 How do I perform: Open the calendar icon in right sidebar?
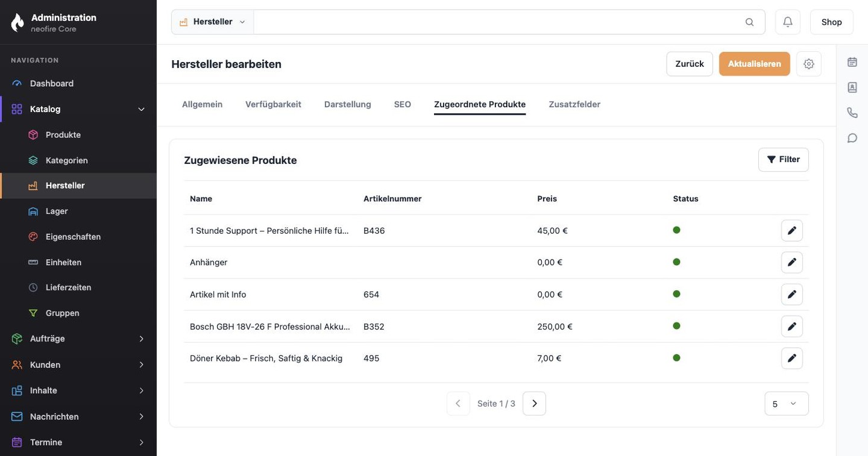click(852, 61)
